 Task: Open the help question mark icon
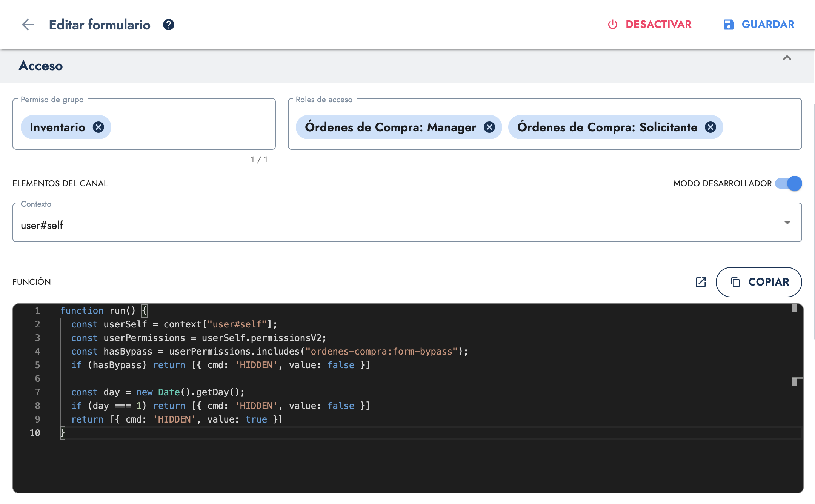pyautogui.click(x=168, y=25)
